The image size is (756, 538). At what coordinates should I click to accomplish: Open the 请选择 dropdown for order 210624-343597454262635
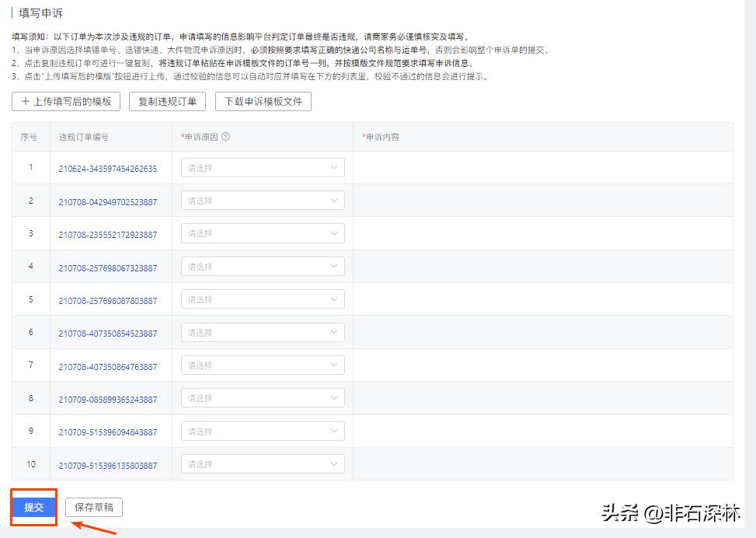tap(263, 167)
